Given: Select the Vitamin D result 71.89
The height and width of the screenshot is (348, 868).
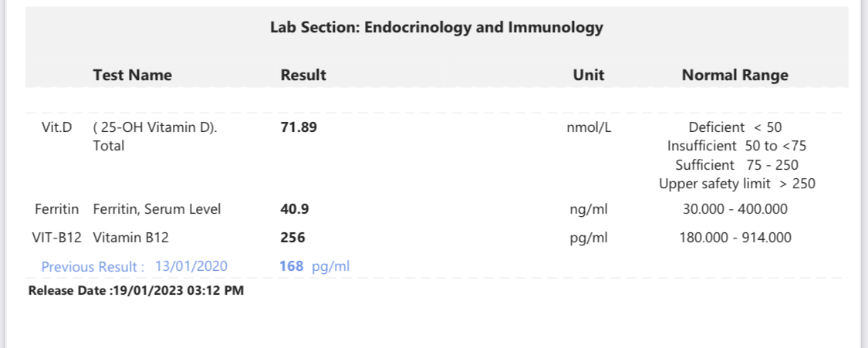Looking at the screenshot, I should pos(299,127).
